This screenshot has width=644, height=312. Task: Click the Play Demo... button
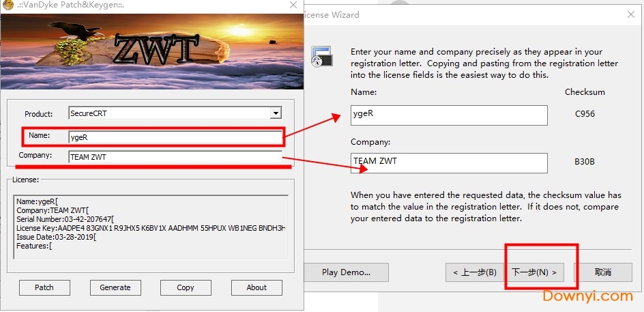[x=346, y=272]
